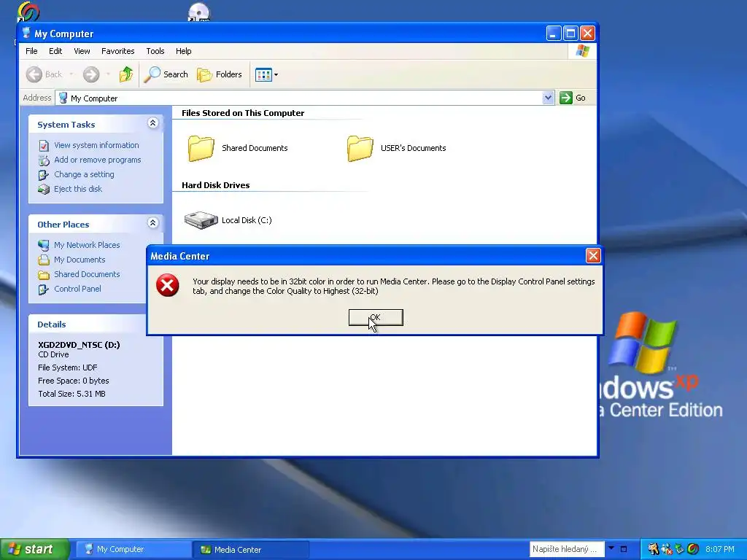The width and height of the screenshot is (747, 560).
Task: Click Add or remove programs icon
Action: click(x=44, y=160)
